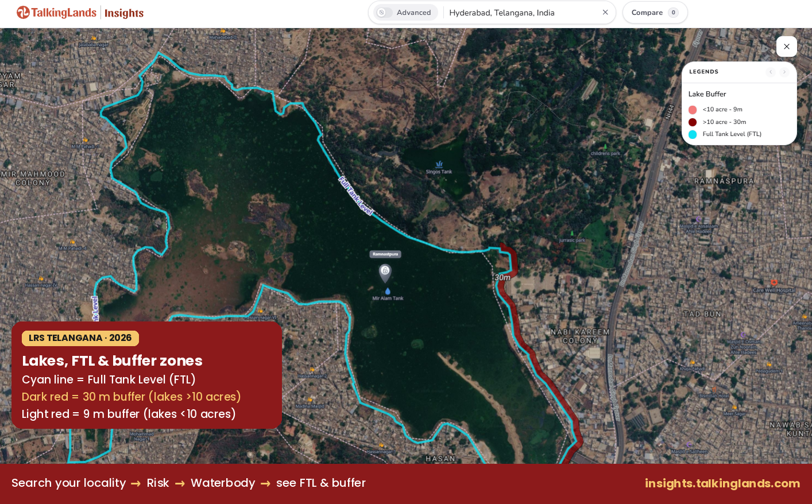Click the Mir Alam Tank water drop icon
This screenshot has width=812, height=504.
pos(388,291)
